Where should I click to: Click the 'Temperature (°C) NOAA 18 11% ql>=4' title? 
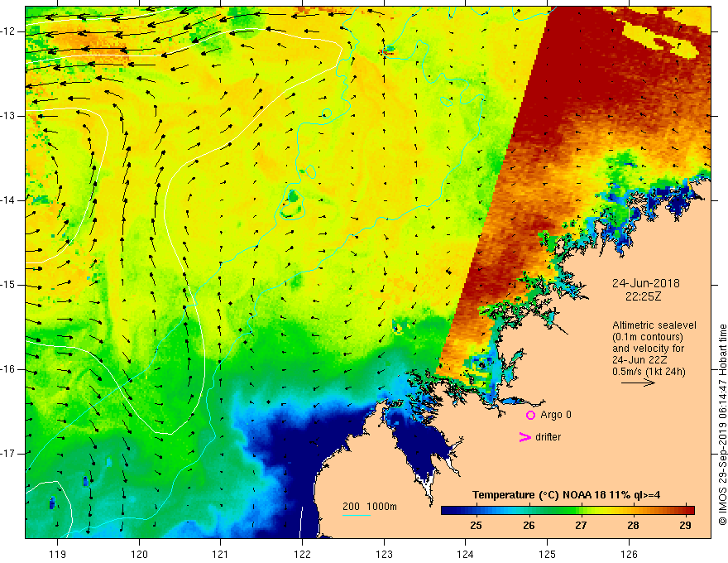[566, 495]
